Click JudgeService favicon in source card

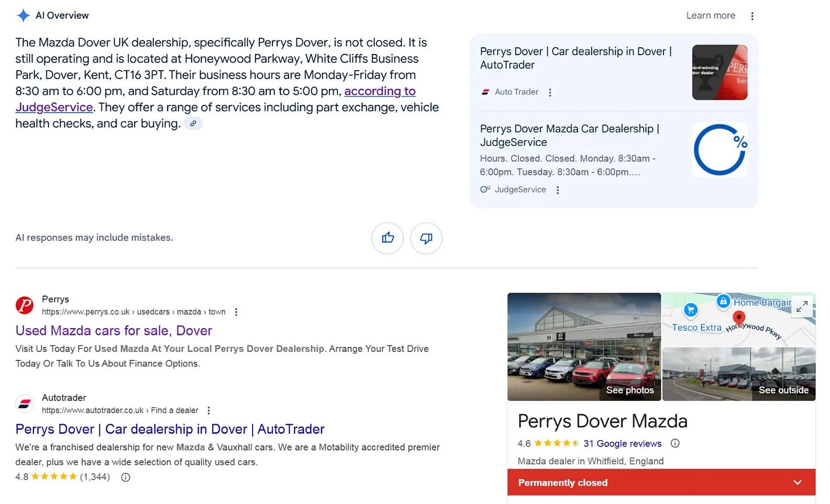485,190
